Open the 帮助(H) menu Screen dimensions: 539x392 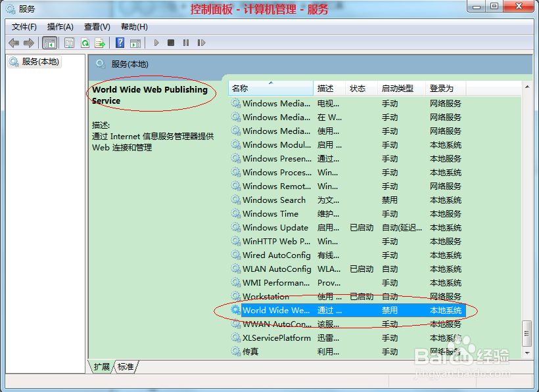tap(134, 27)
